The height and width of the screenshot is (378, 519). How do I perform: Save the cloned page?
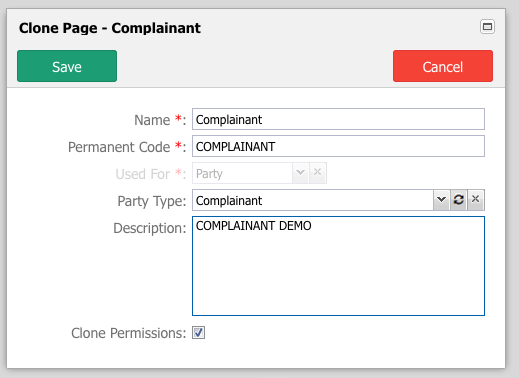(x=67, y=66)
